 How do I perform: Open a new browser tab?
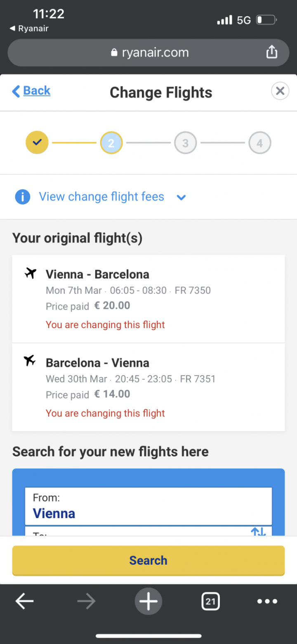tap(148, 601)
